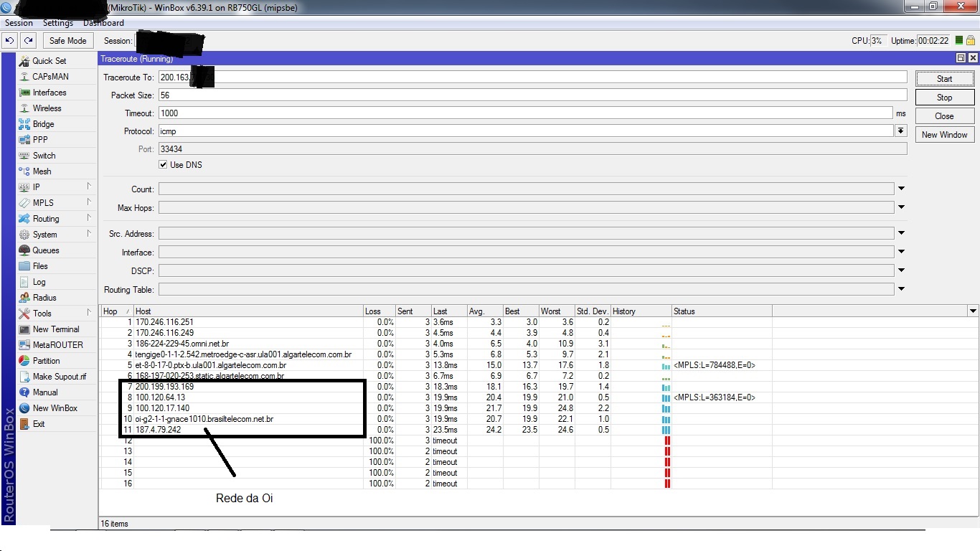This screenshot has width=980, height=551.
Task: Click the Close button in Traceroute panel
Action: pos(945,116)
